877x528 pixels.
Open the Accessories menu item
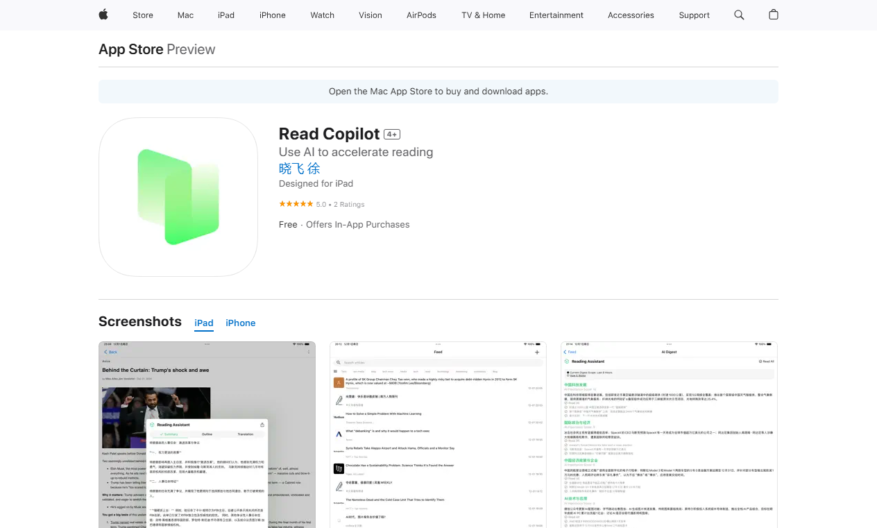point(631,15)
